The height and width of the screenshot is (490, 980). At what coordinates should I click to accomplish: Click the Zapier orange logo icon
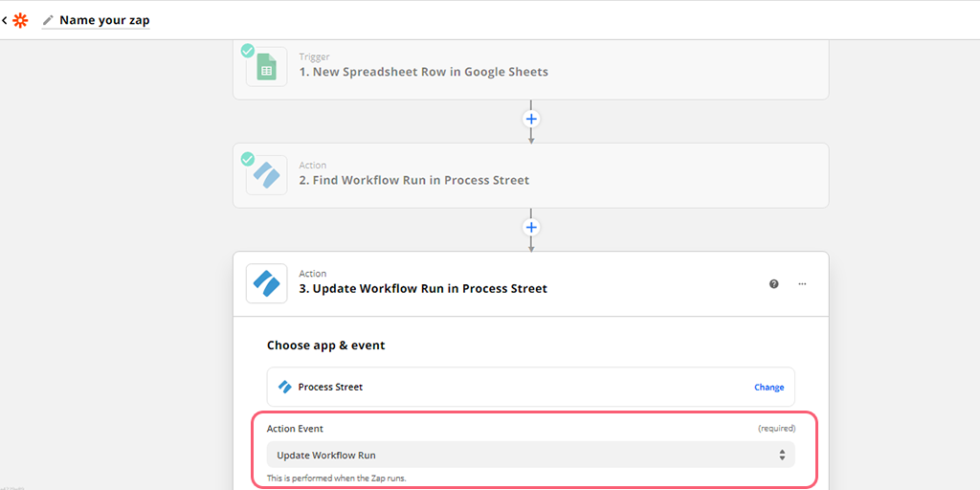pyautogui.click(x=21, y=21)
